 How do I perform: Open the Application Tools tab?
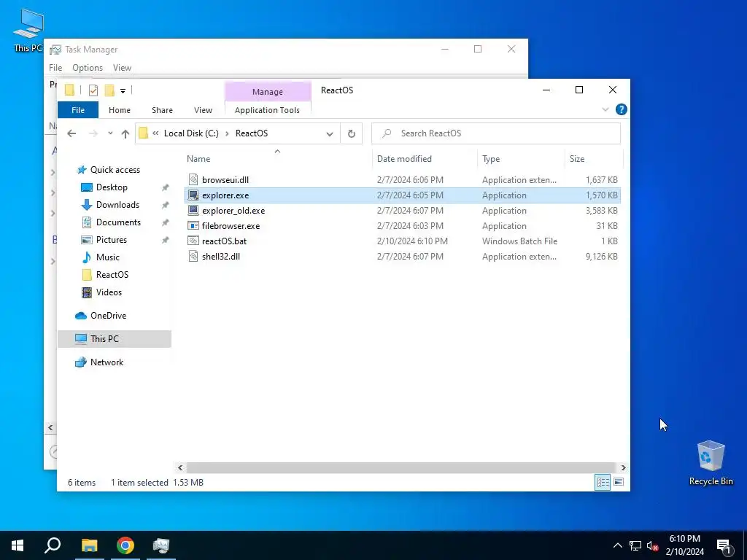tap(267, 110)
